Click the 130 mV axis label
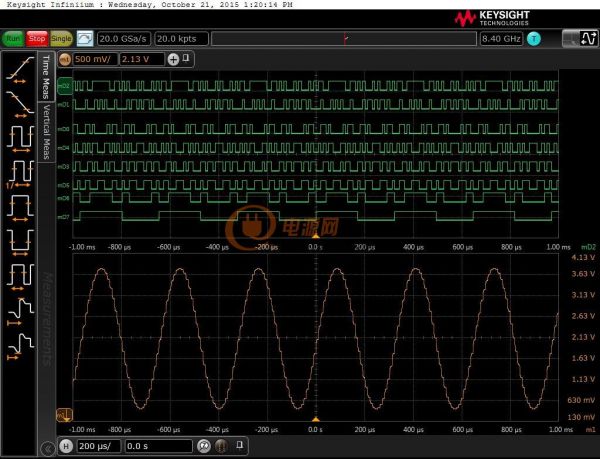Image resolution: width=600 pixels, height=459 pixels. tap(581, 417)
